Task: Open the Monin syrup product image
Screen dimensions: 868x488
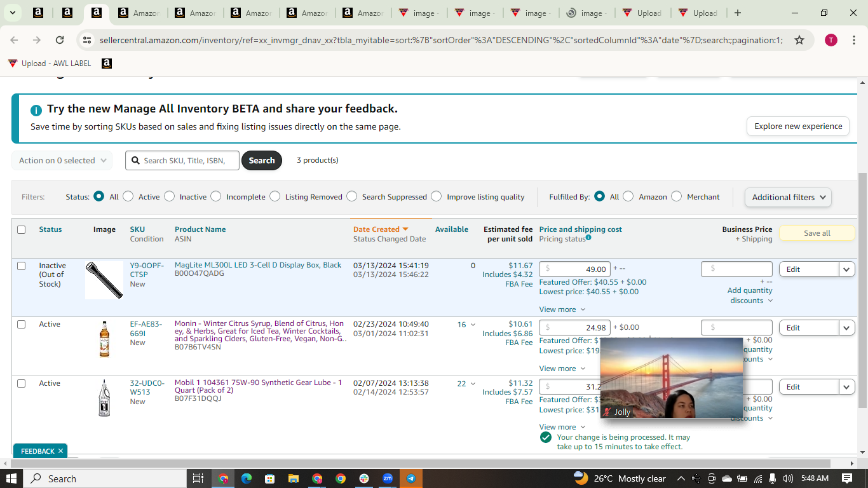Action: [104, 339]
